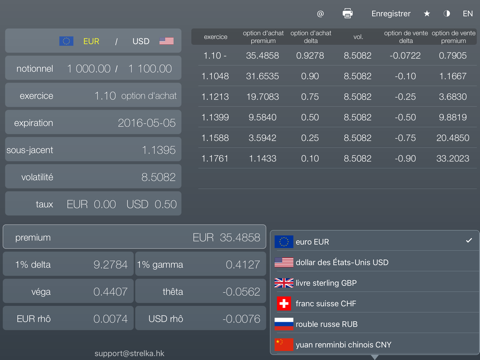Tap the UK flag icon

click(x=284, y=283)
